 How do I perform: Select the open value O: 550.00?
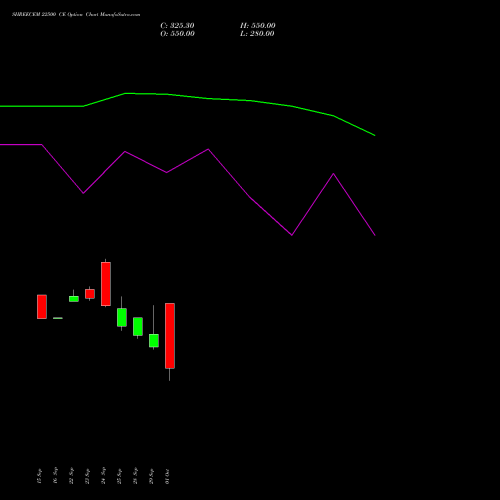tap(177, 34)
